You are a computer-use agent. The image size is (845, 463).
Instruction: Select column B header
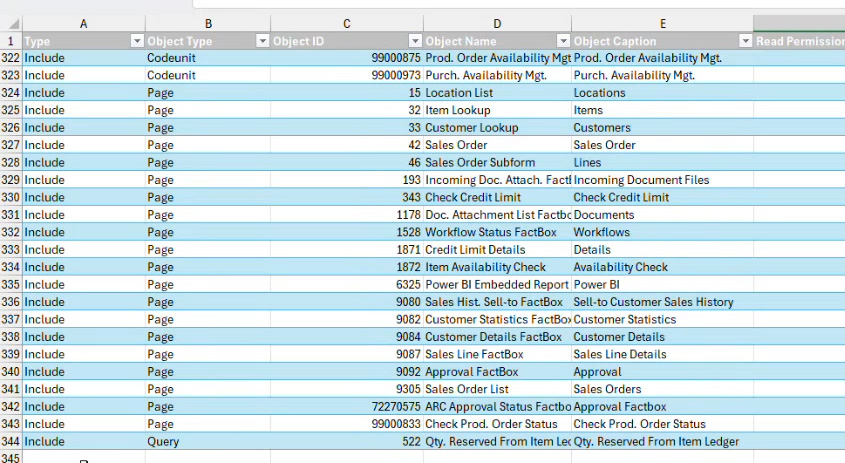208,24
